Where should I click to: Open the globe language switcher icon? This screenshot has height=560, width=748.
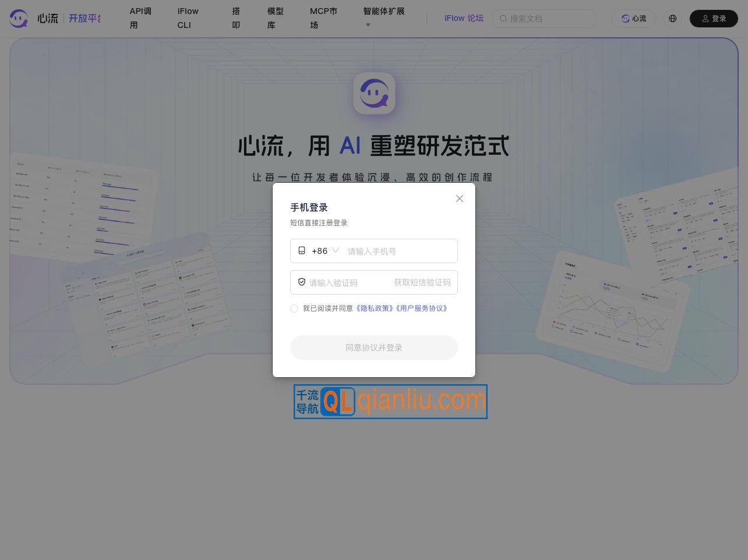click(673, 19)
